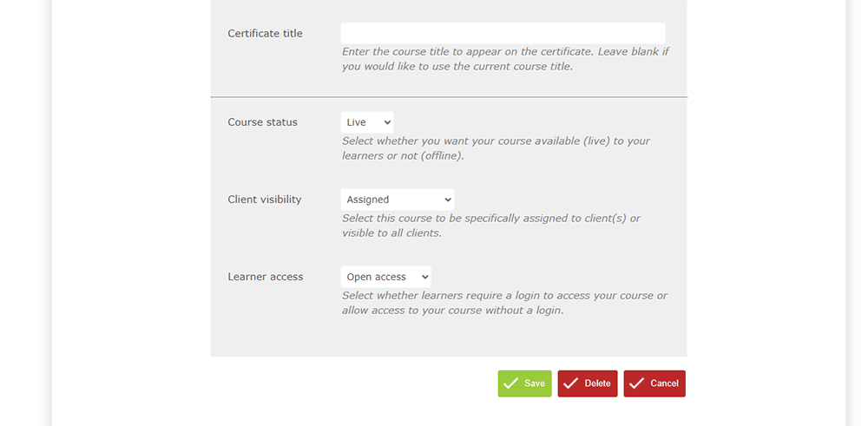Open the Learner access dropdown

385,277
